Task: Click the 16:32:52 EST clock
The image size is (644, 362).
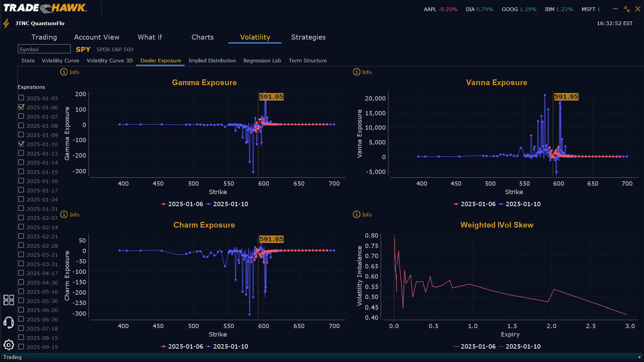Action: point(614,23)
